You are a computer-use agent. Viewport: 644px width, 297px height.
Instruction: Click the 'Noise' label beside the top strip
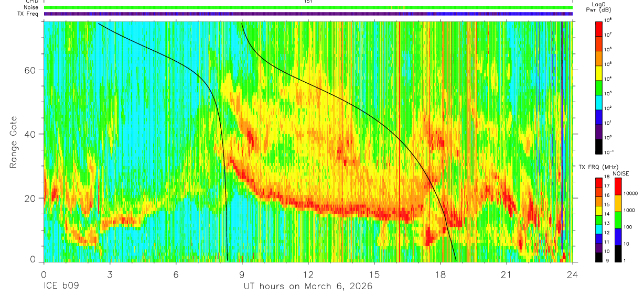click(x=32, y=7)
